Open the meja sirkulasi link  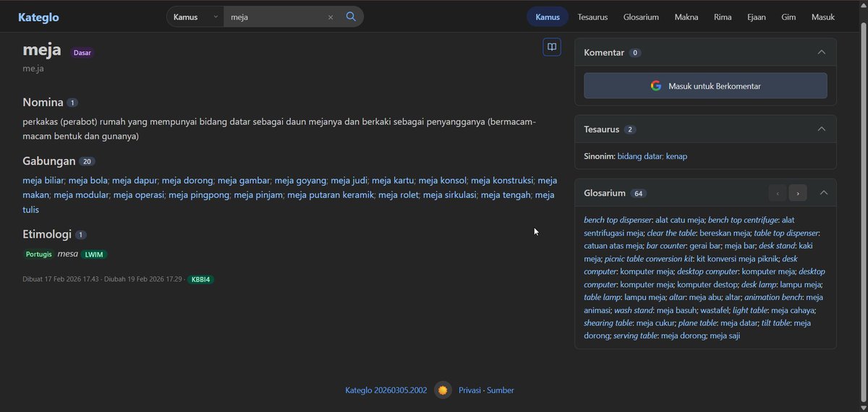(450, 194)
